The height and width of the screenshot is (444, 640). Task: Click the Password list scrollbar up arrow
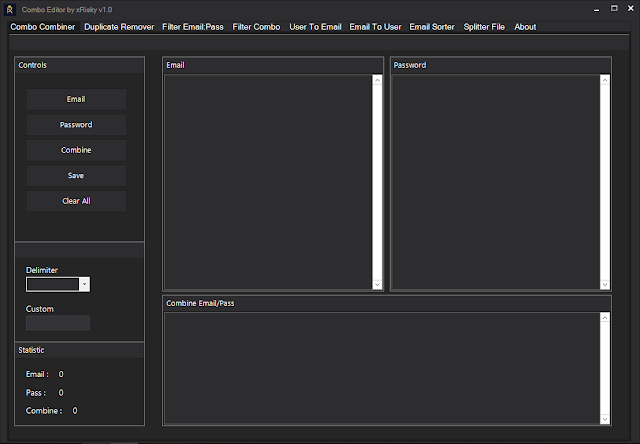pyautogui.click(x=605, y=81)
